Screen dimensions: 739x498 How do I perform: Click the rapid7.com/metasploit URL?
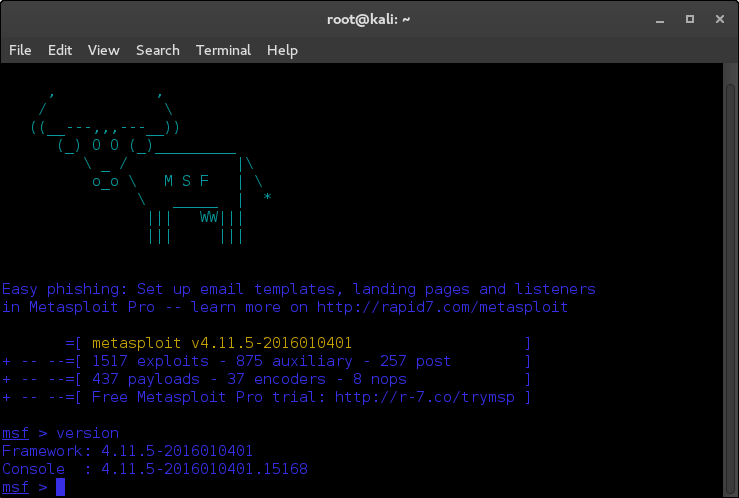point(442,307)
